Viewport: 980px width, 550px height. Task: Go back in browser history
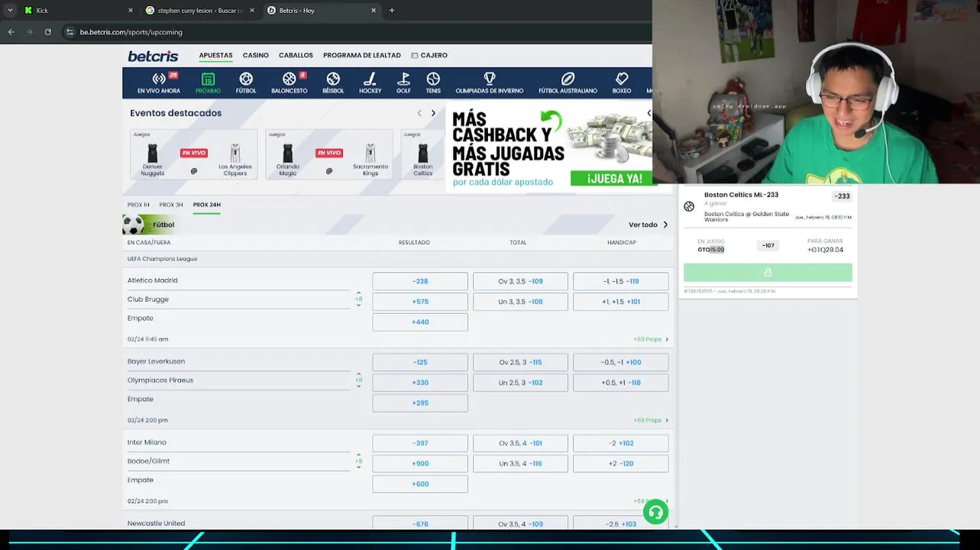tap(11, 32)
